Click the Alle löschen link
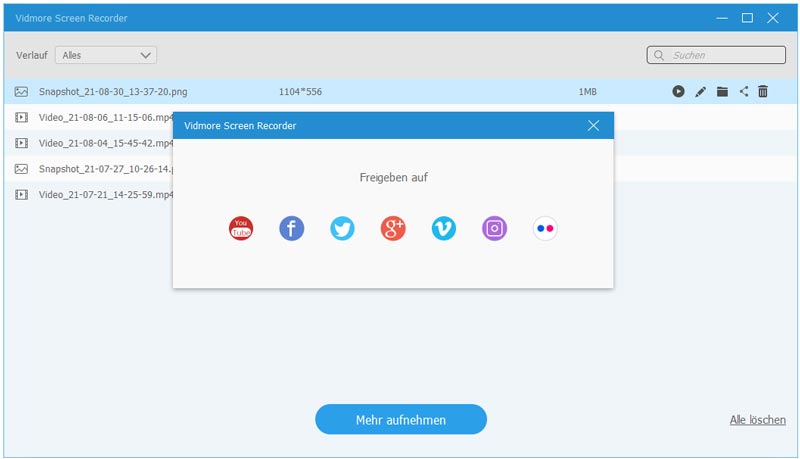Viewport: 800px width, 459px height. tap(757, 420)
